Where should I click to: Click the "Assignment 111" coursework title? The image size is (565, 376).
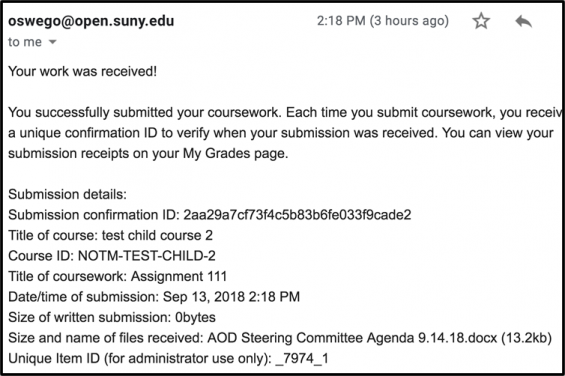pyautogui.click(x=179, y=277)
